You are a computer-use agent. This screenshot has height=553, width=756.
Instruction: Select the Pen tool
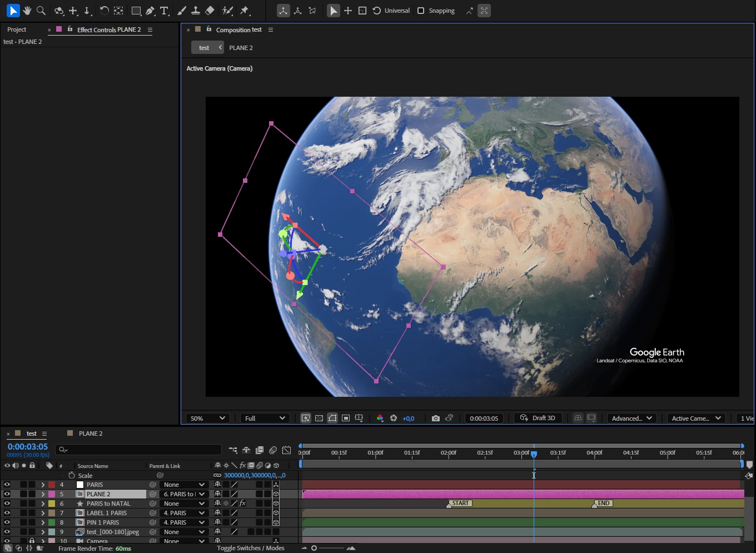[x=150, y=11]
